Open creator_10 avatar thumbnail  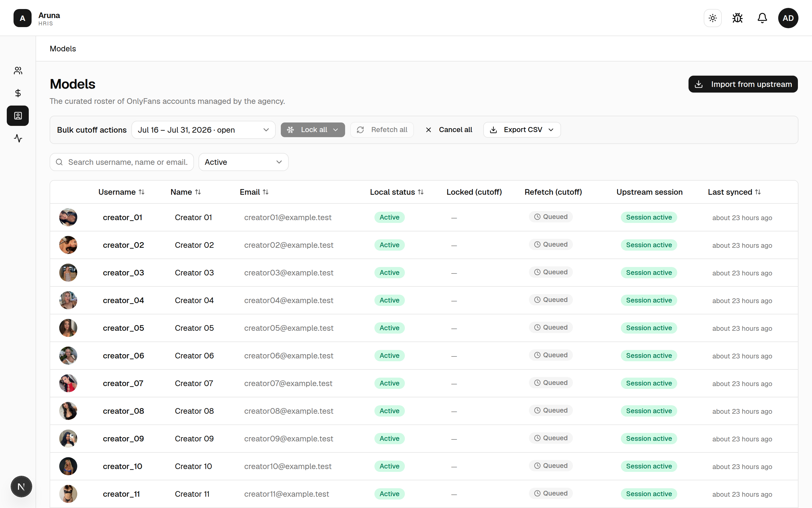[68, 466]
